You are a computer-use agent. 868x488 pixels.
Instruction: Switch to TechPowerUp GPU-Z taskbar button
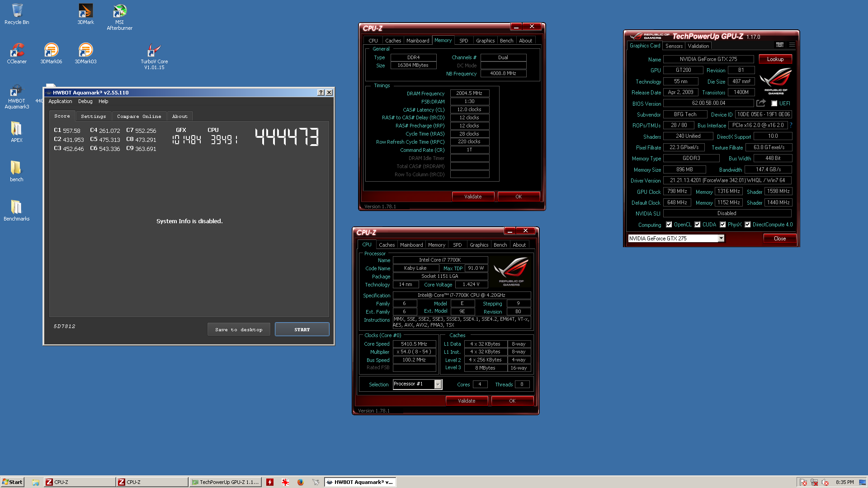225,482
